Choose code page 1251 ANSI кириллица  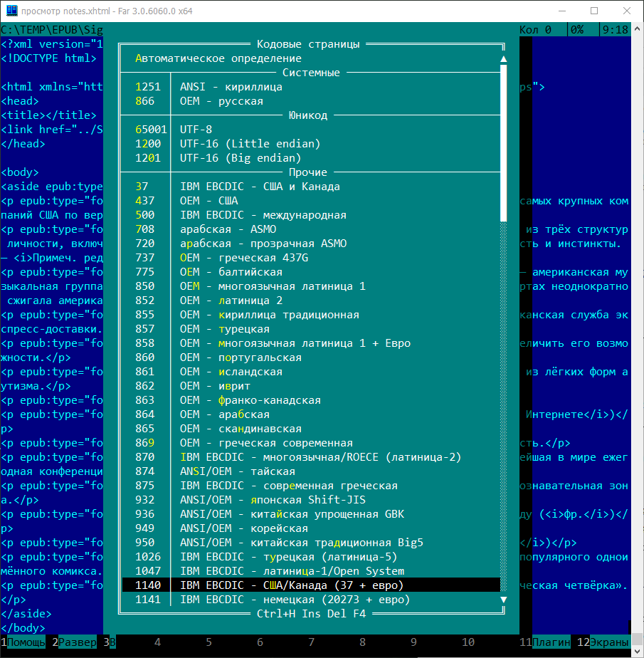311,87
